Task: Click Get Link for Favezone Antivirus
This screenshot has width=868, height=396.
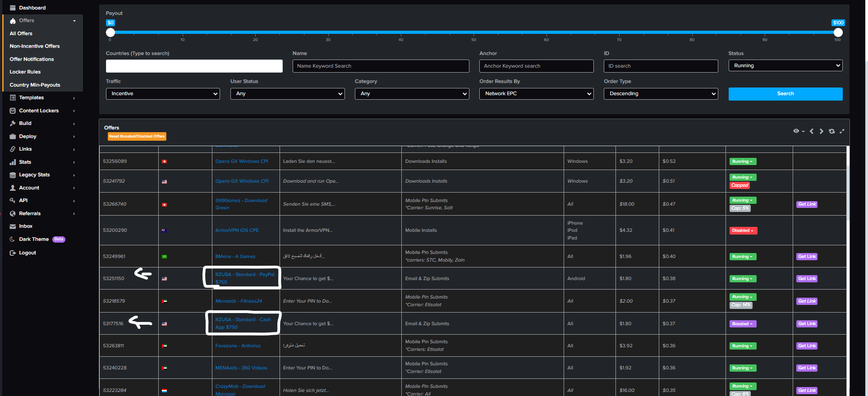Action: pos(807,346)
